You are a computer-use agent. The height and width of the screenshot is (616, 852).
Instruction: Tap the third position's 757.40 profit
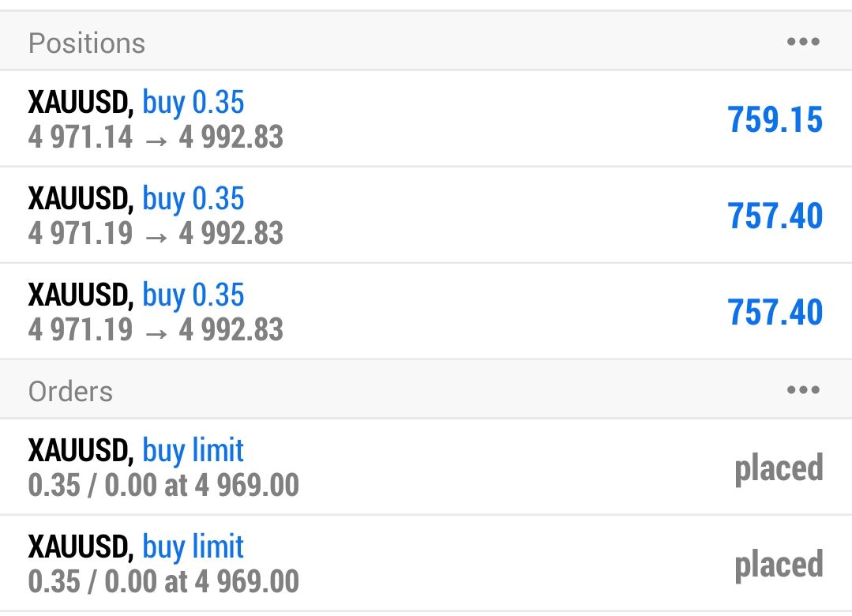point(775,313)
